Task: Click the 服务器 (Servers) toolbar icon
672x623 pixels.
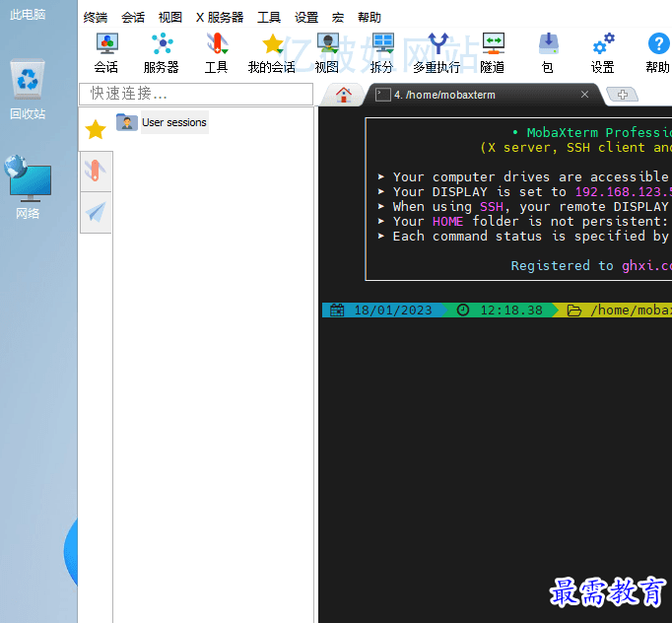Action: point(162,53)
